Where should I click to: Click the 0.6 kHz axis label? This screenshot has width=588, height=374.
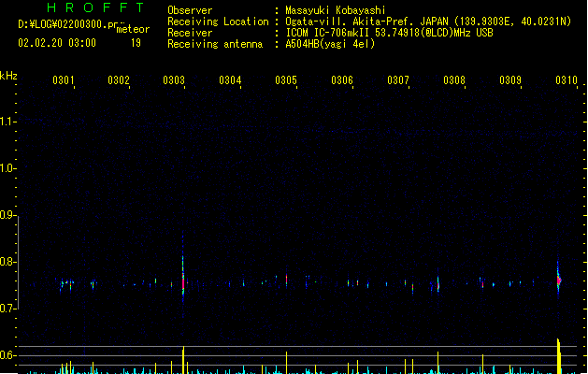pos(7,355)
